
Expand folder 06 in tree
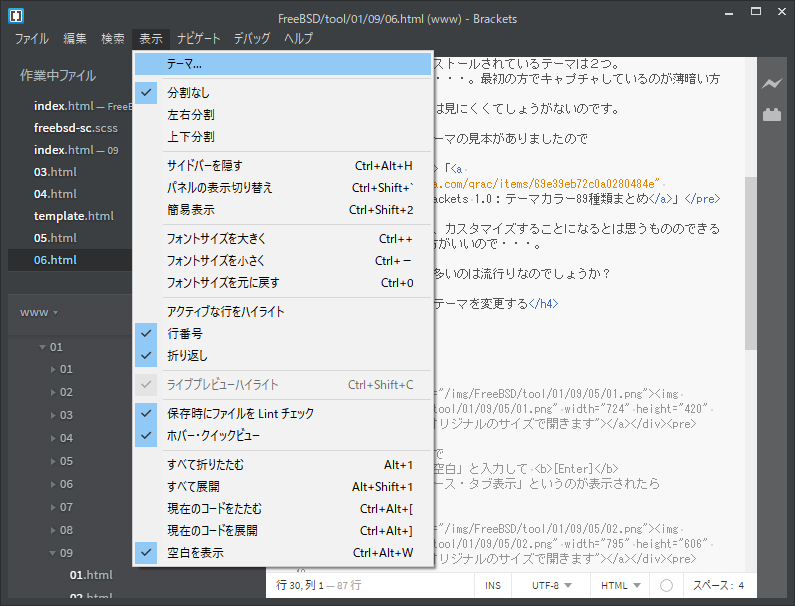(53, 484)
